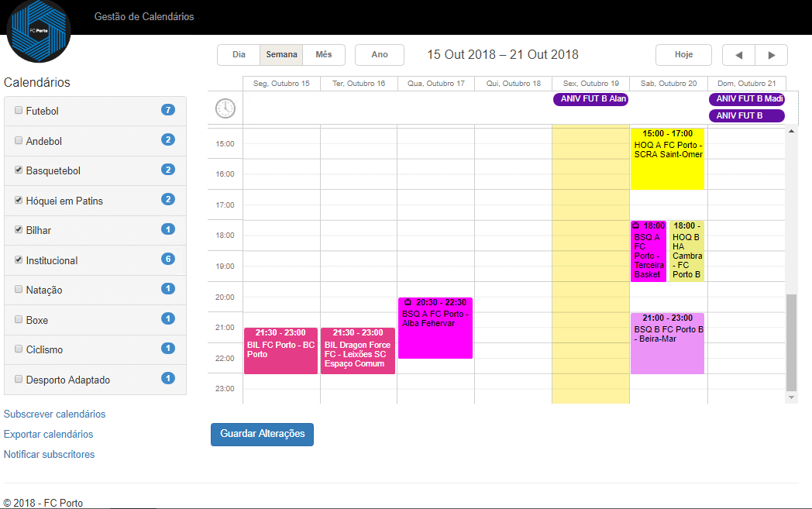This screenshot has width=812, height=509.
Task: Go to previous week with the left arrow
Action: [738, 54]
